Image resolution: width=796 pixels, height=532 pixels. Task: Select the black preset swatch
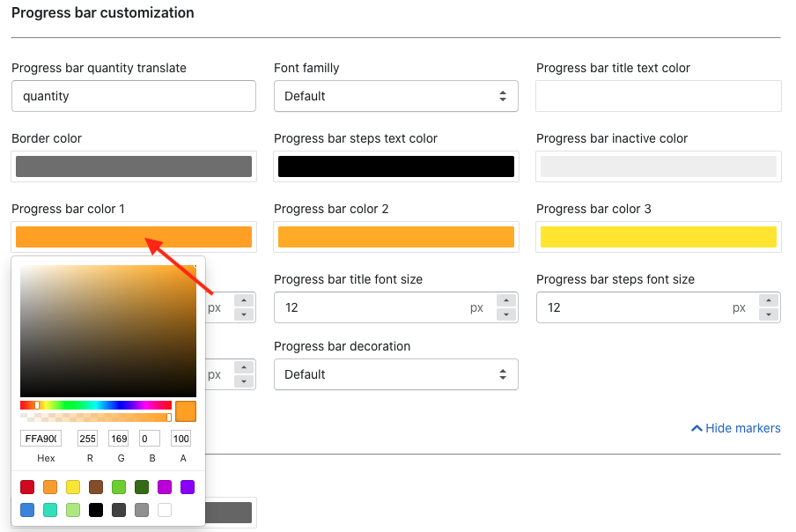coord(96,510)
